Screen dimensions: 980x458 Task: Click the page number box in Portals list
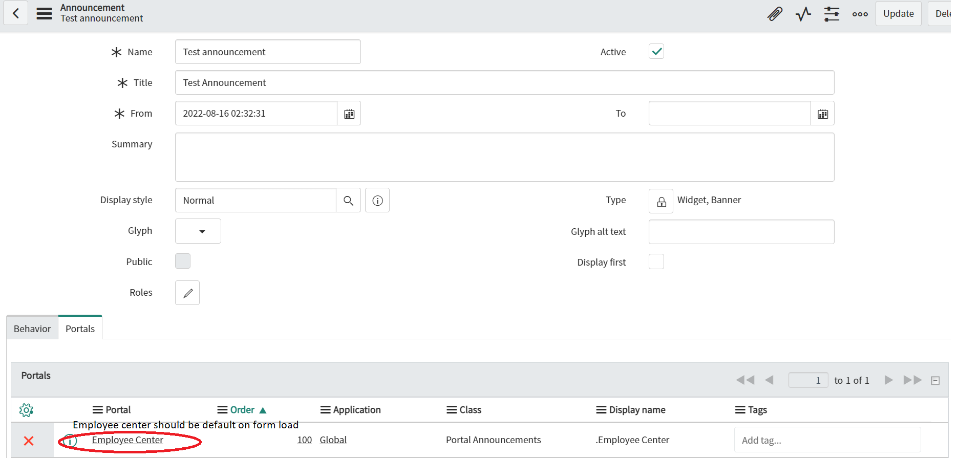tap(808, 380)
